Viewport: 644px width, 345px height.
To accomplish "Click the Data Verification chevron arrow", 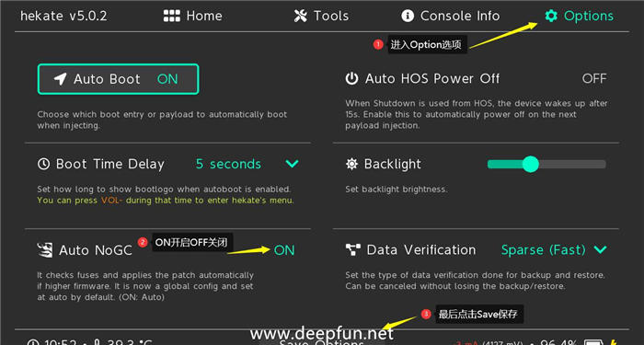I will click(x=600, y=249).
